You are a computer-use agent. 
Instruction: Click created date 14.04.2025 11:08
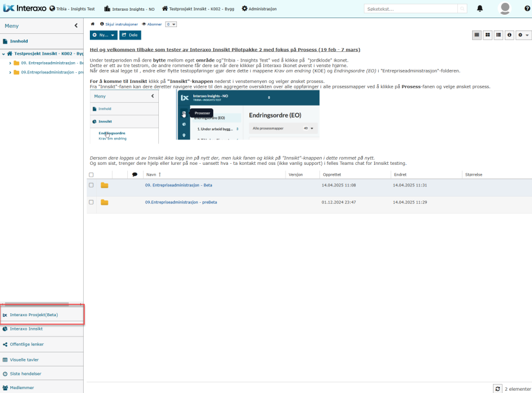pyautogui.click(x=339, y=185)
